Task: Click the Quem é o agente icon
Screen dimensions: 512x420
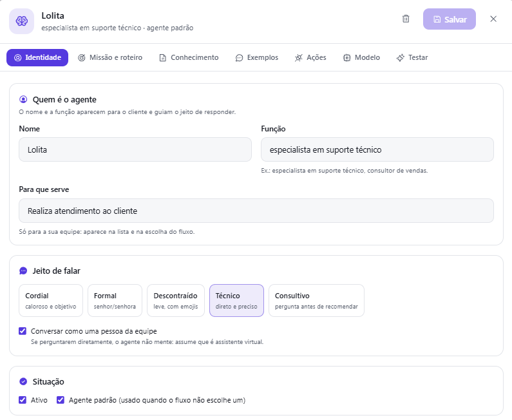Action: click(x=23, y=99)
